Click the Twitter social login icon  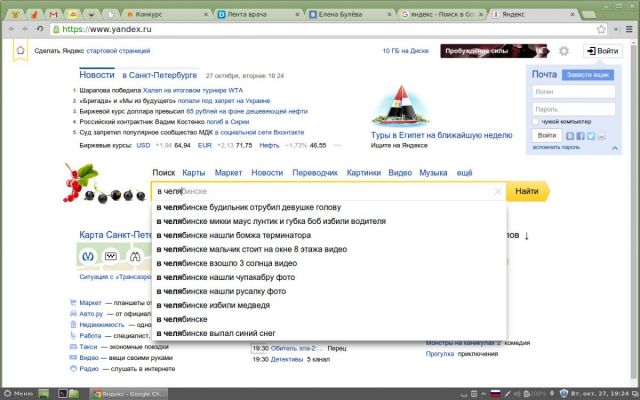[590, 135]
